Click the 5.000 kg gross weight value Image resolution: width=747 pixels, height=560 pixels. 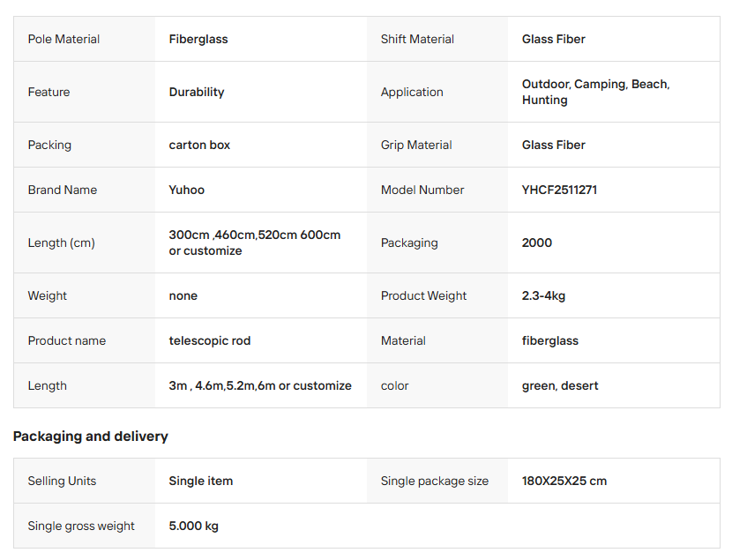pos(194,526)
